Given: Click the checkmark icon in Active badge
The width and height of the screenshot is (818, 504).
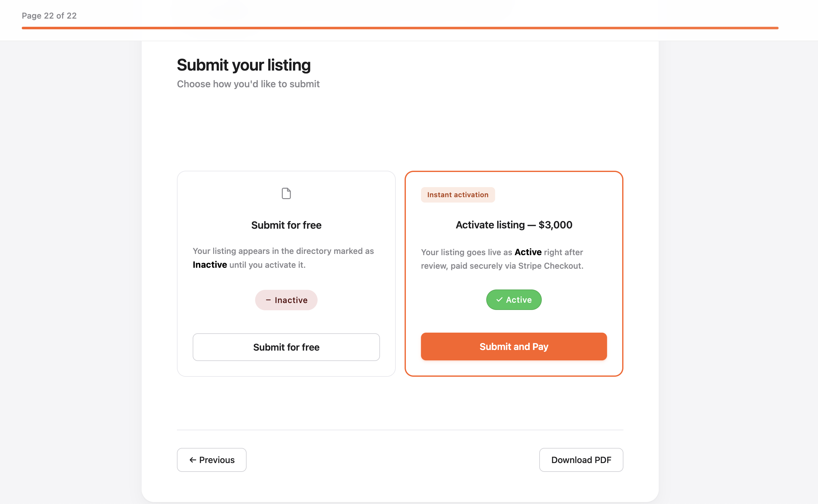Looking at the screenshot, I should 499,300.
